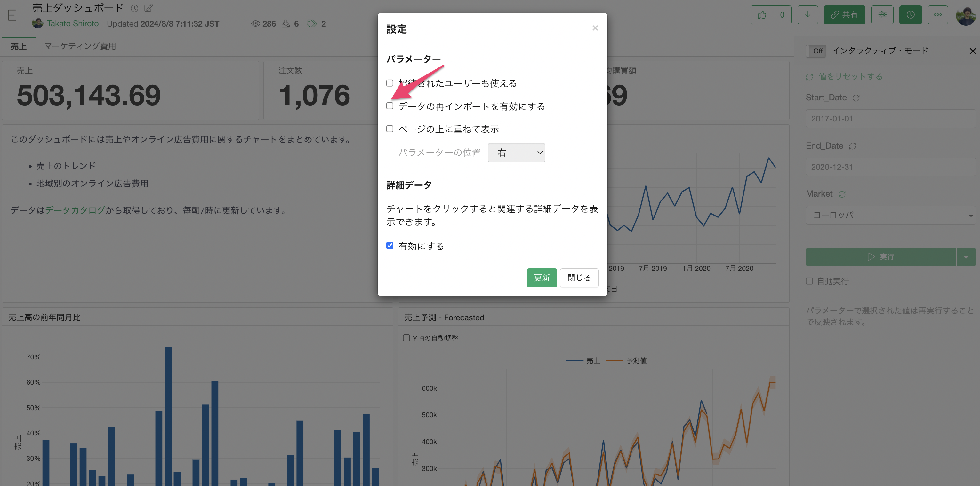Click the user avatar in top right
This screenshot has height=486, width=980.
[966, 16]
